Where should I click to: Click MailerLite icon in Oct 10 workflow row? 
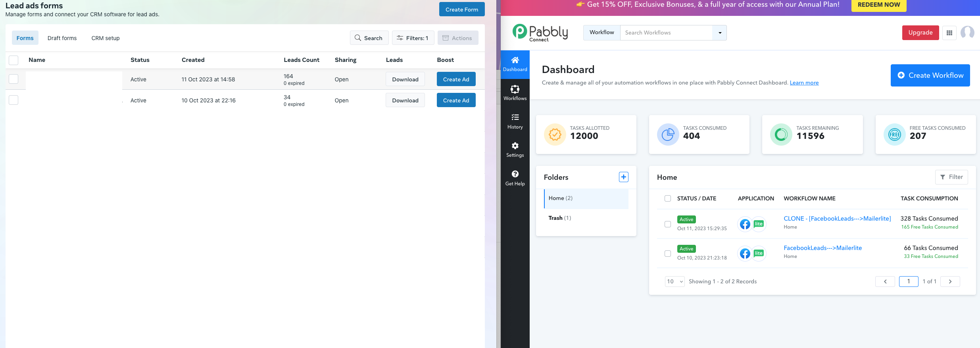(759, 253)
